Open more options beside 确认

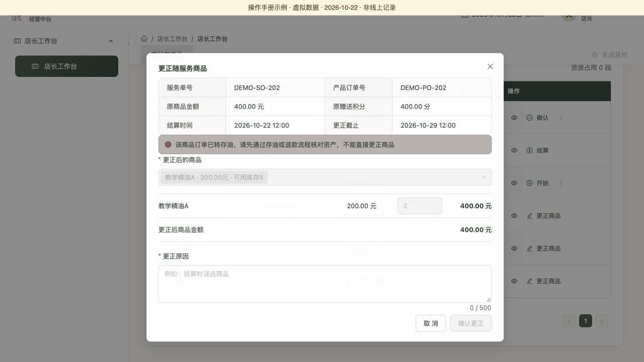pos(561,118)
